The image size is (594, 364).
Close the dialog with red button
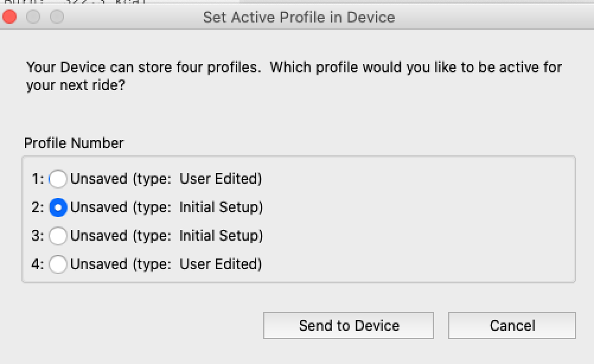point(9,17)
